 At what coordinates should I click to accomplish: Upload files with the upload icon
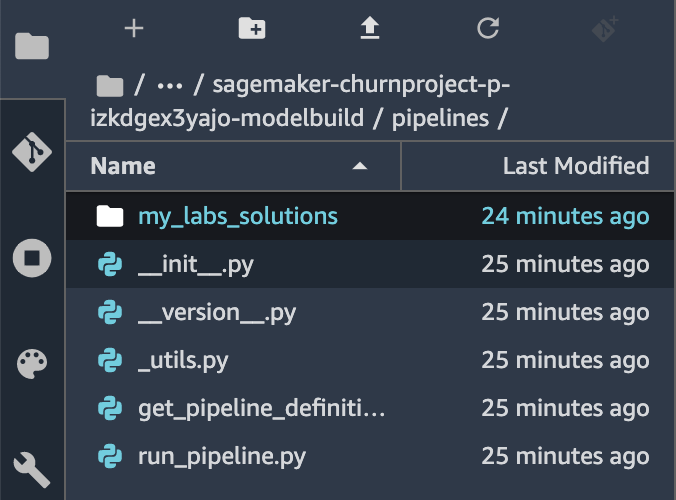coord(369,28)
